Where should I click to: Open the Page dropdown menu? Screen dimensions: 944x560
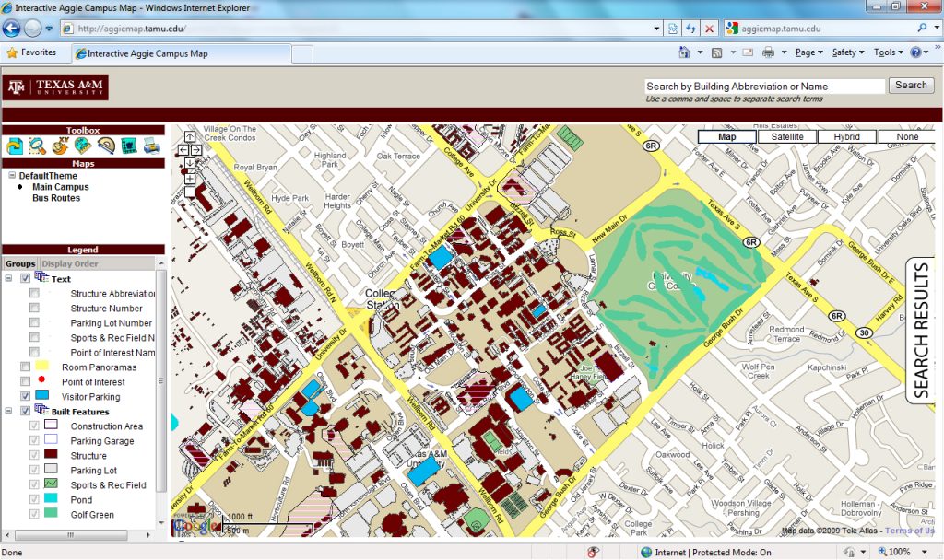808,52
